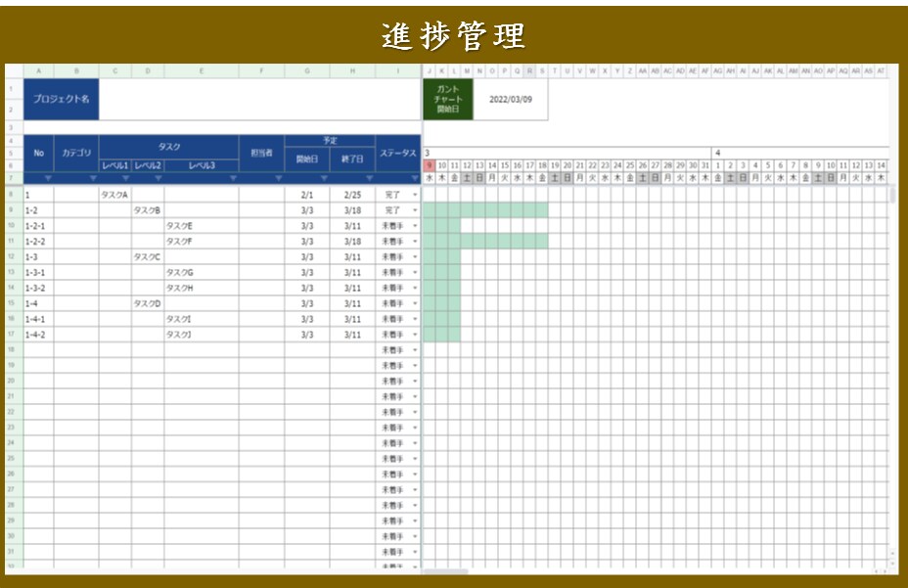
Task: Click the タスク header cell
Action: [x=168, y=147]
